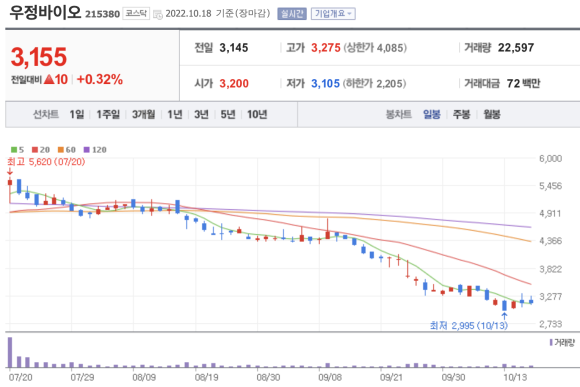Click the green 5-day moving average swatch
Image resolution: width=580 pixels, height=387 pixels.
pyautogui.click(x=14, y=150)
